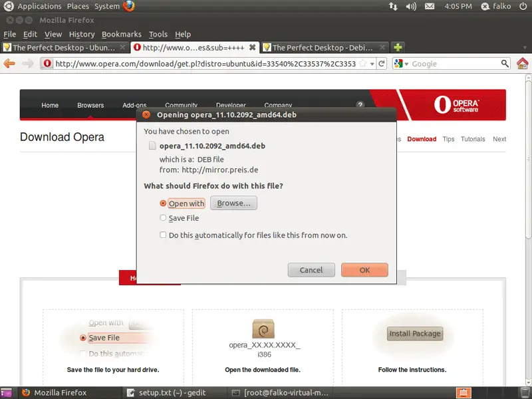
Task: Switch to The Perfect Desktop - Ubun... tab
Action: click(x=65, y=47)
